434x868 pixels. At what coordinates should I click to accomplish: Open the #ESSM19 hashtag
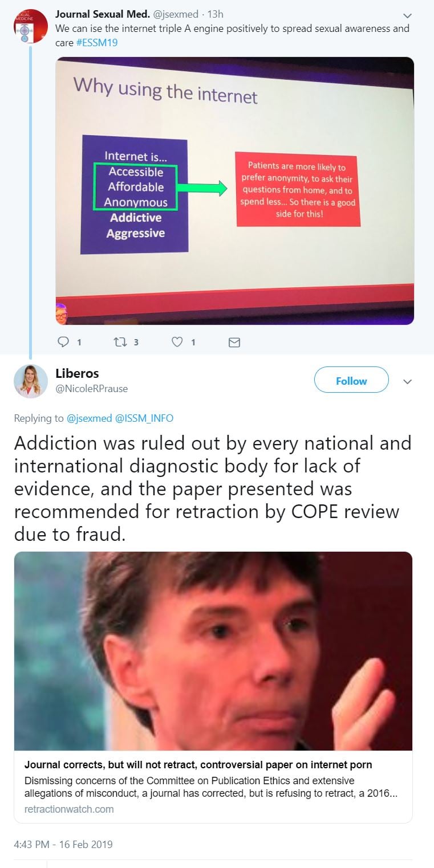click(97, 43)
